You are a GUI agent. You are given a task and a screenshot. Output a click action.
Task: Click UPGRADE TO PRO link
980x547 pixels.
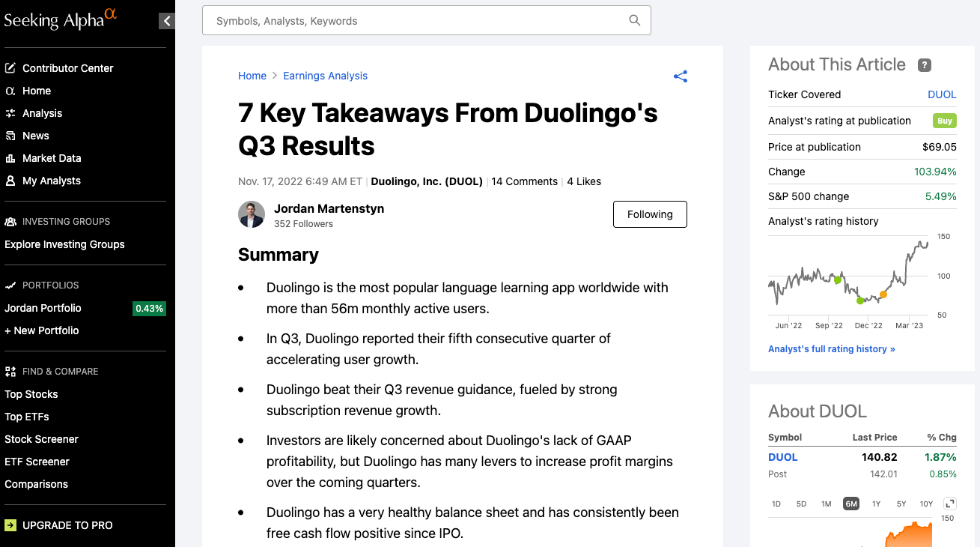[x=67, y=525]
